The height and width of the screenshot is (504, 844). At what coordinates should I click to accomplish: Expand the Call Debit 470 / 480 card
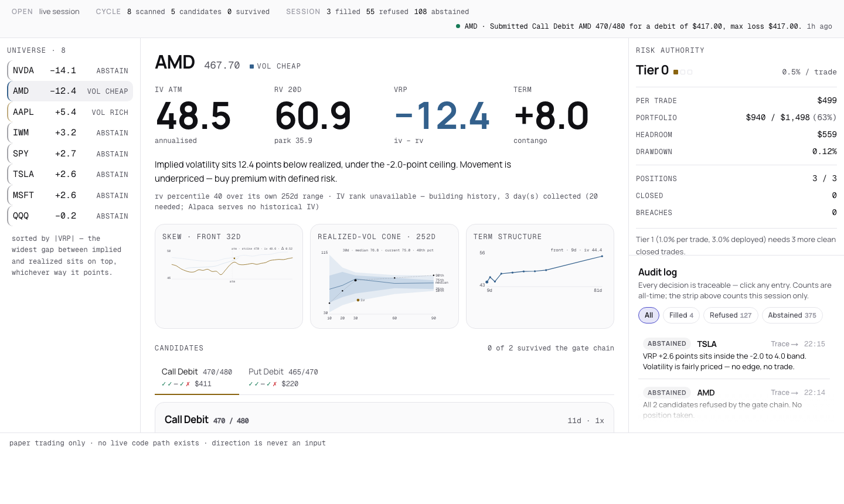(384, 418)
